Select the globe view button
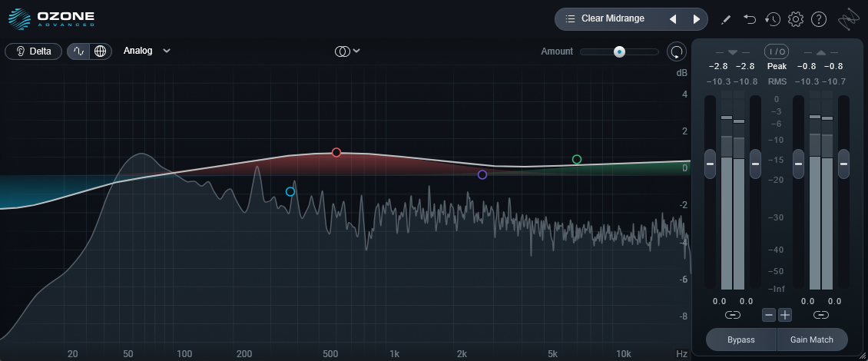Screen dimensions: 868x361 click(100, 51)
